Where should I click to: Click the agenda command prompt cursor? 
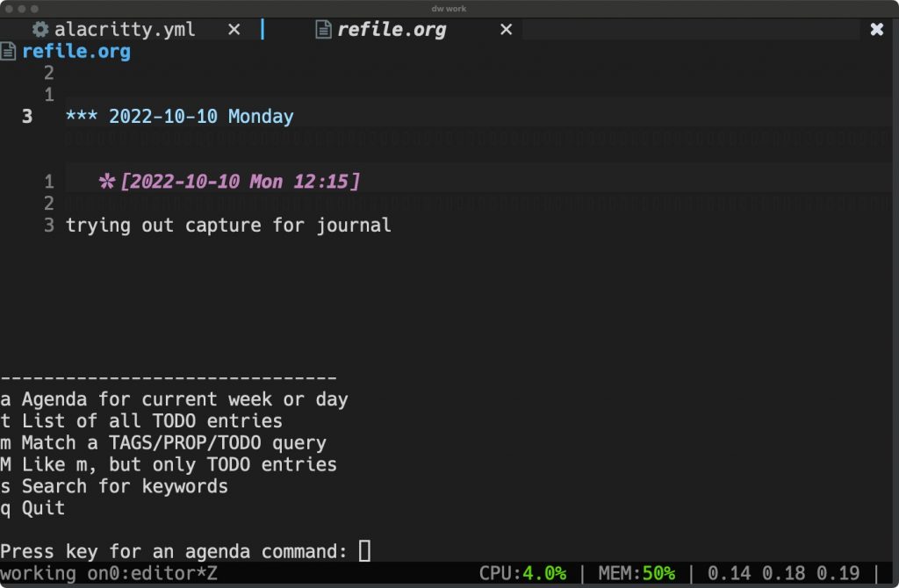click(363, 551)
